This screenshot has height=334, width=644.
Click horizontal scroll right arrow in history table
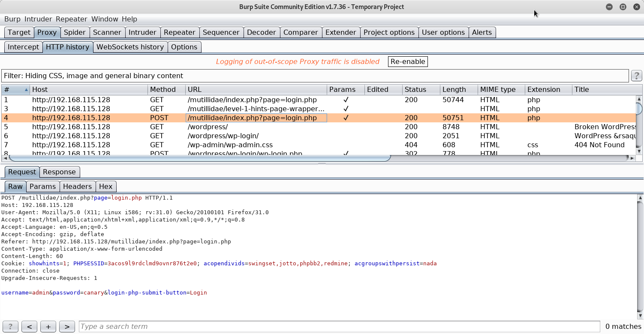click(x=632, y=158)
